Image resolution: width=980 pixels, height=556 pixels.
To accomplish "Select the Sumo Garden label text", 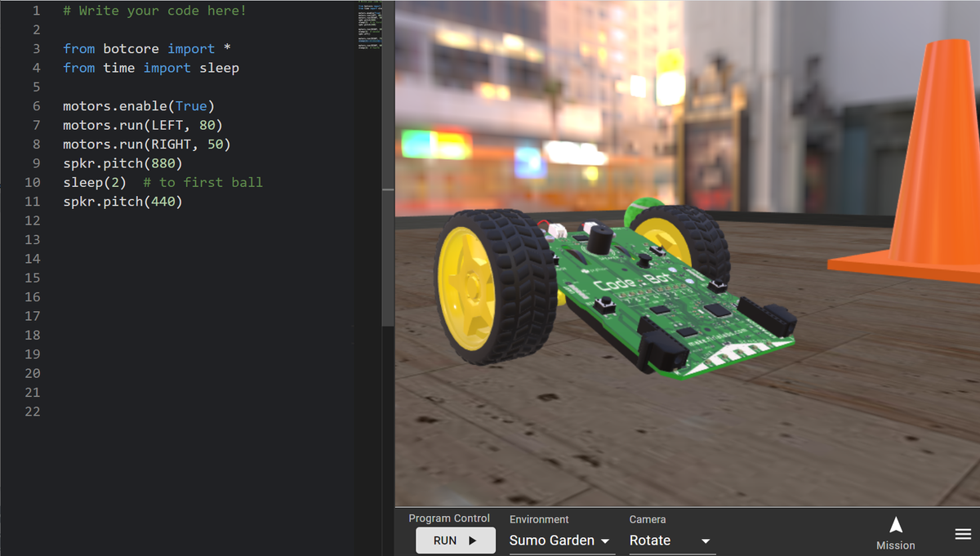I will pyautogui.click(x=550, y=540).
